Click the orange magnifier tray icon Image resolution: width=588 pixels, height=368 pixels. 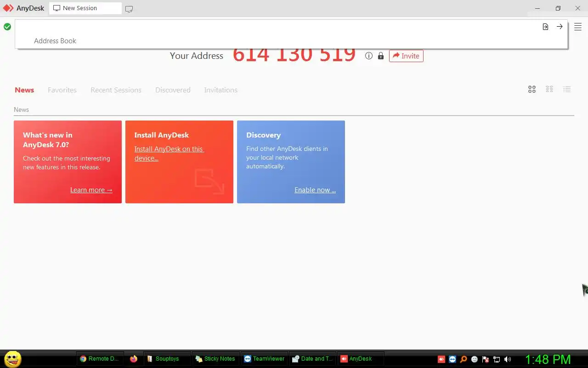(x=464, y=359)
